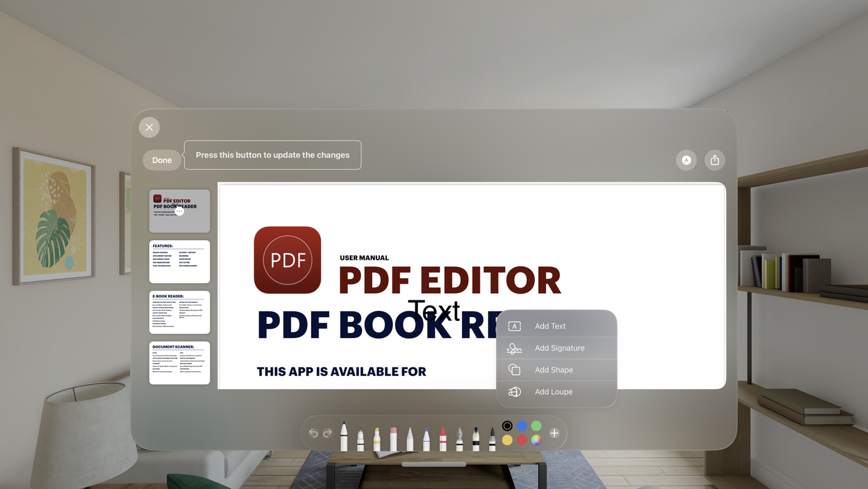The width and height of the screenshot is (868, 489).
Task: Open three-dot menu on first page thumbnail
Action: pos(179,211)
